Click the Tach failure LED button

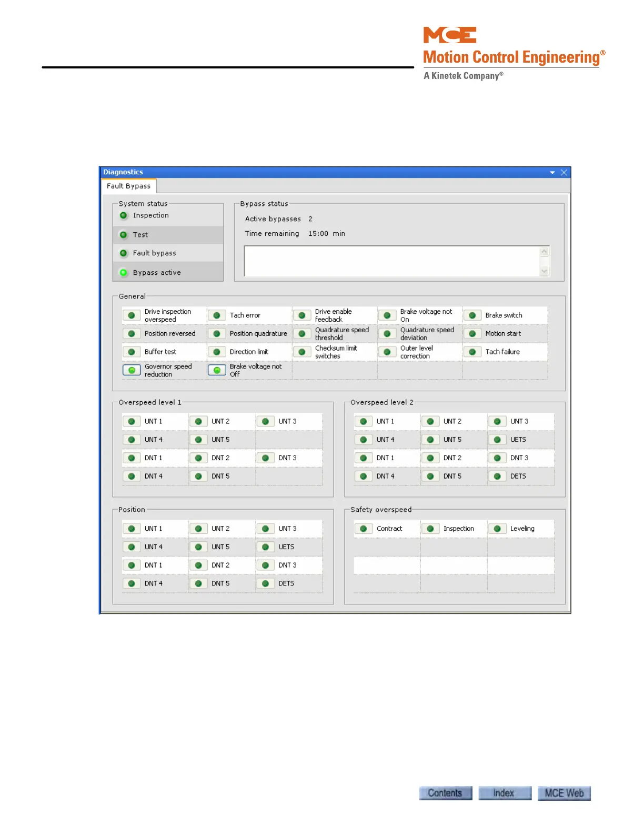click(x=472, y=352)
